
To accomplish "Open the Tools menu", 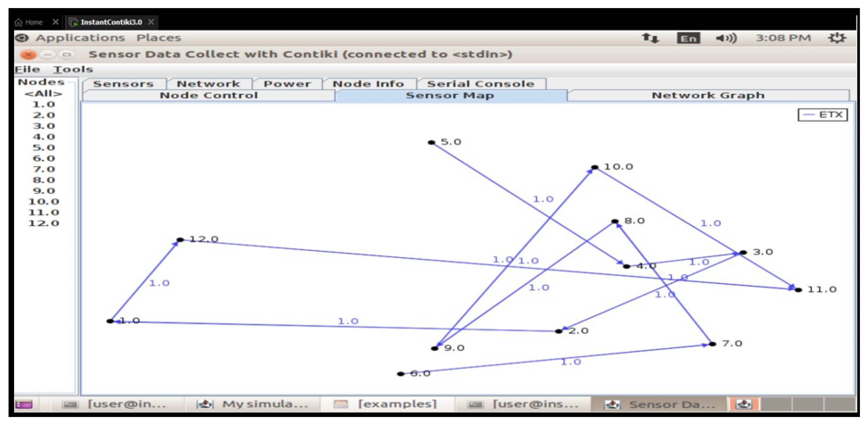I will pos(73,70).
